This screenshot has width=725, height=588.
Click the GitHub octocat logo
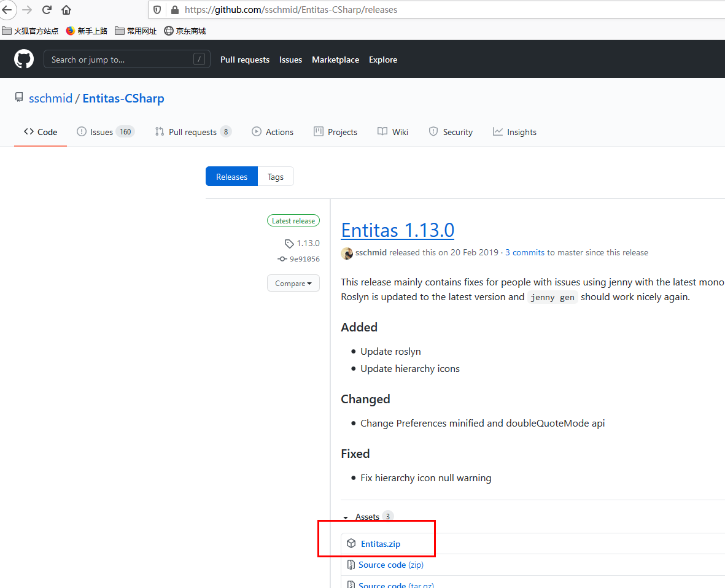tap(23, 59)
